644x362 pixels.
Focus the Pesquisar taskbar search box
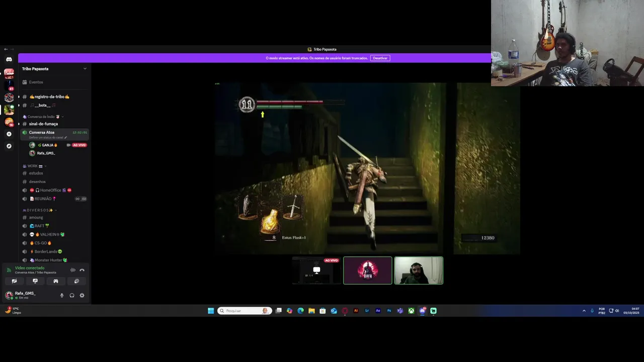point(245,311)
